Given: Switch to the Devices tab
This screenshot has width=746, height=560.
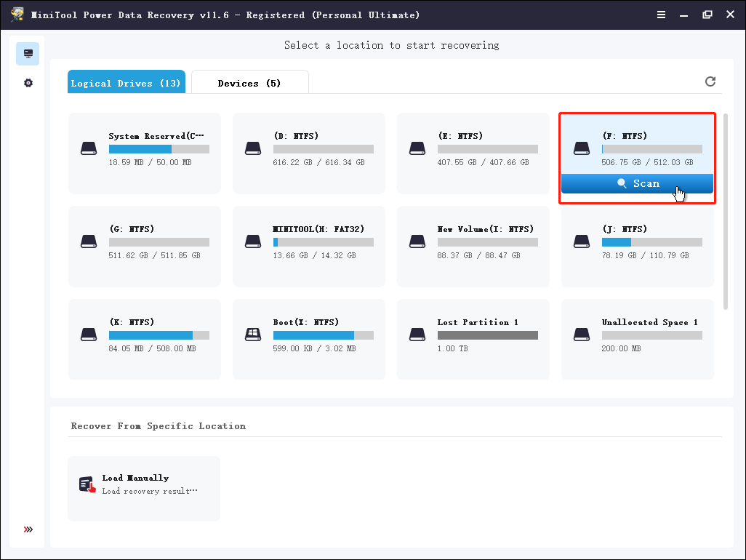Looking at the screenshot, I should click(249, 83).
